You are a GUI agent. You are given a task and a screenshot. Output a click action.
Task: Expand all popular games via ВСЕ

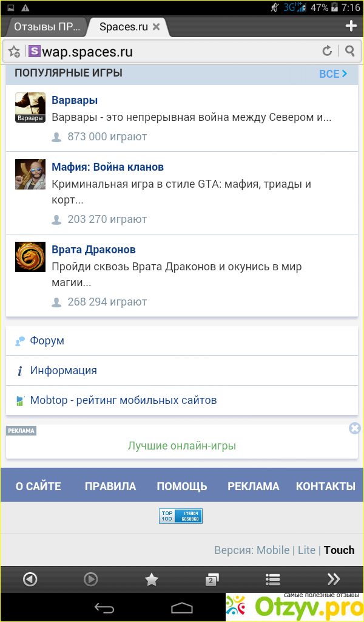333,73
